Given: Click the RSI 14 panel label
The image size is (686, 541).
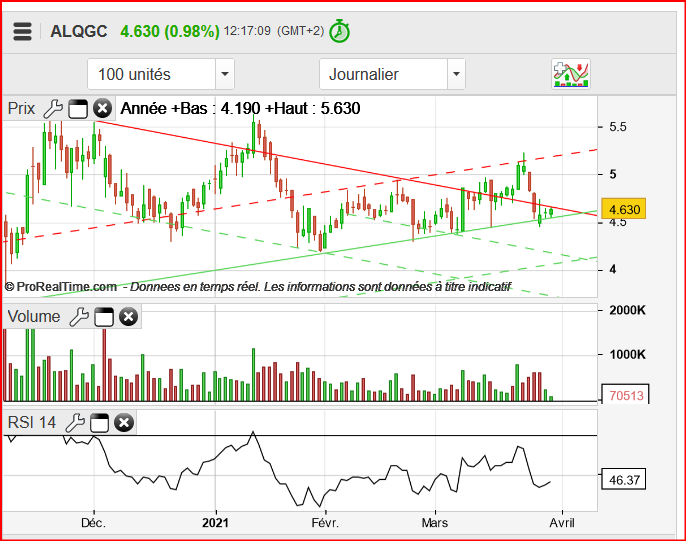Looking at the screenshot, I should click(x=32, y=423).
